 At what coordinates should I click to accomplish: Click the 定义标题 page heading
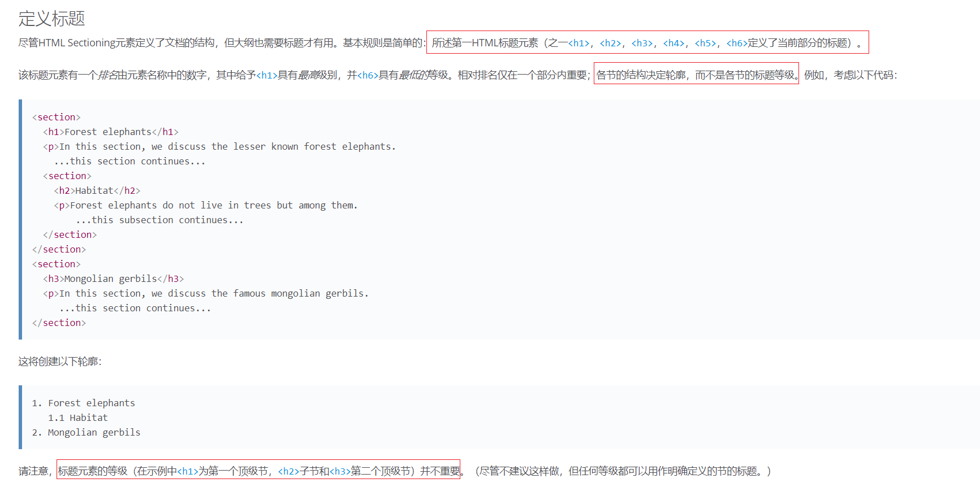point(51,19)
